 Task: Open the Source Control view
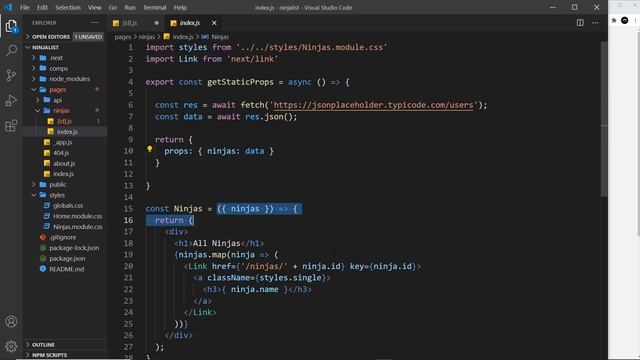tap(11, 75)
